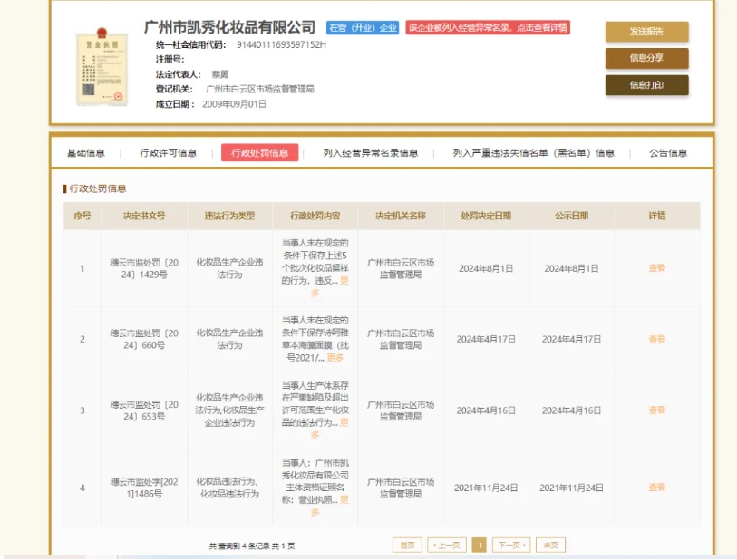This screenshot has width=737, height=560.
Task: Click the 公示日期 column header
Action: (571, 216)
